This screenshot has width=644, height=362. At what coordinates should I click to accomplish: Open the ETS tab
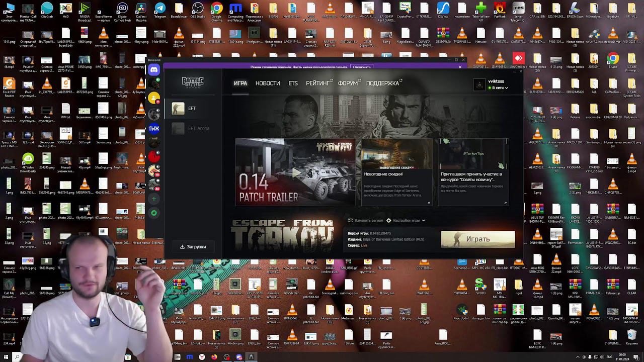(x=293, y=83)
